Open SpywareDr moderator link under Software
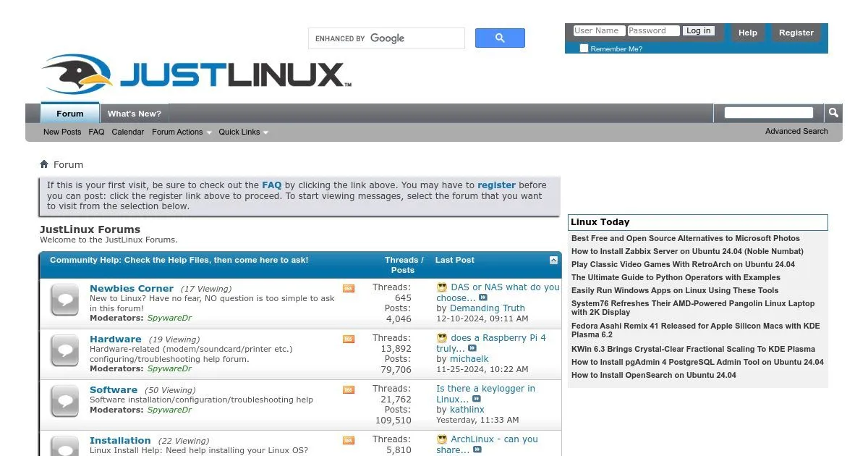 tap(169, 410)
